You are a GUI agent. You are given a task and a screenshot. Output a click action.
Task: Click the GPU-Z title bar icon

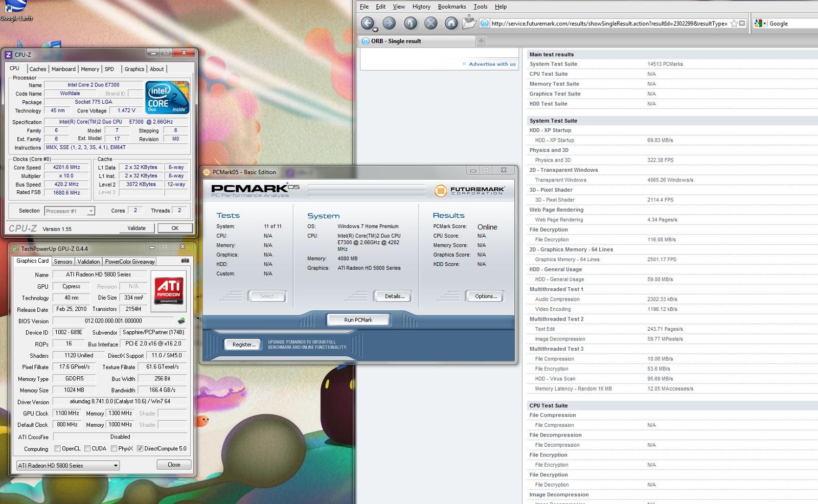pos(15,249)
